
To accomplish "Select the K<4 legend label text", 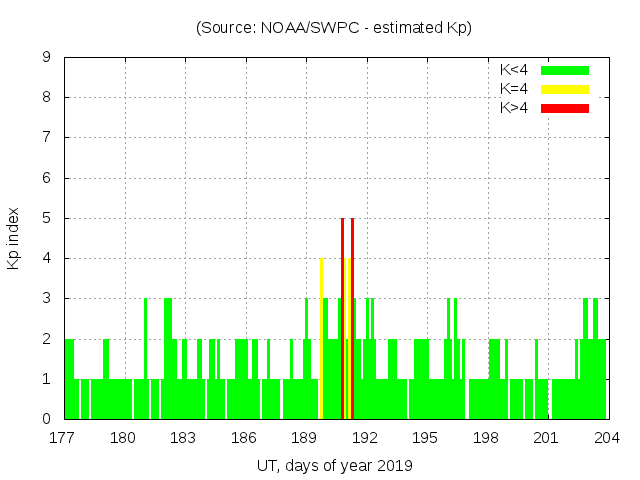I will [514, 70].
